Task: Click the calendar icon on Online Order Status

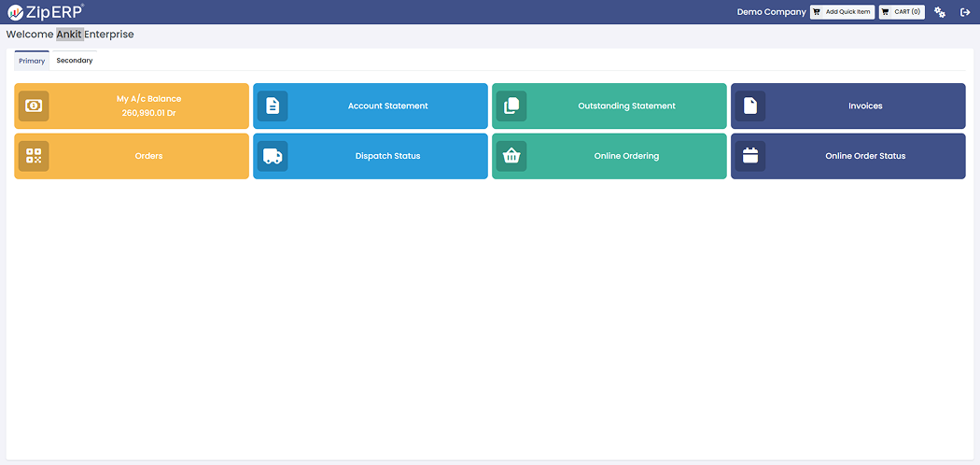Action: coord(750,156)
